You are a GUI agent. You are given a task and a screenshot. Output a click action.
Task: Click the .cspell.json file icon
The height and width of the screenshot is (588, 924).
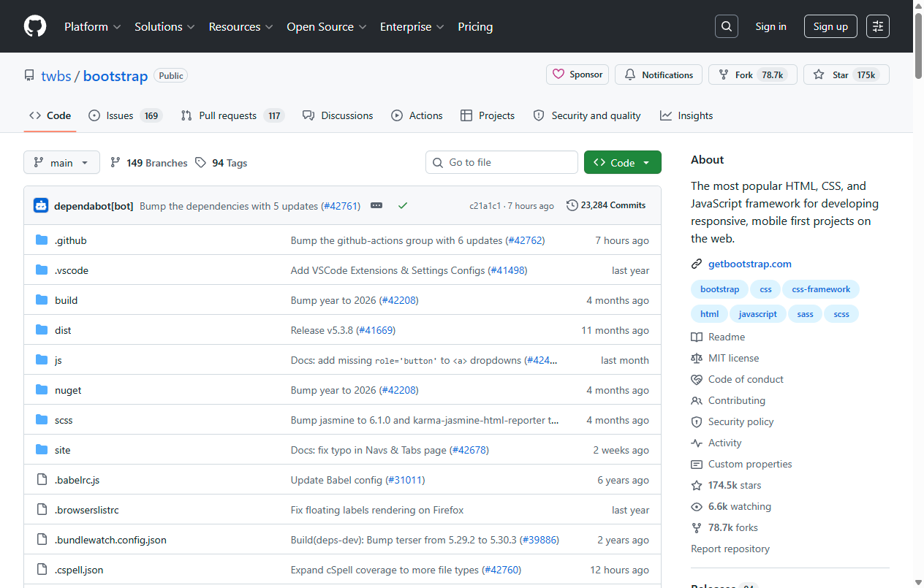(42, 570)
